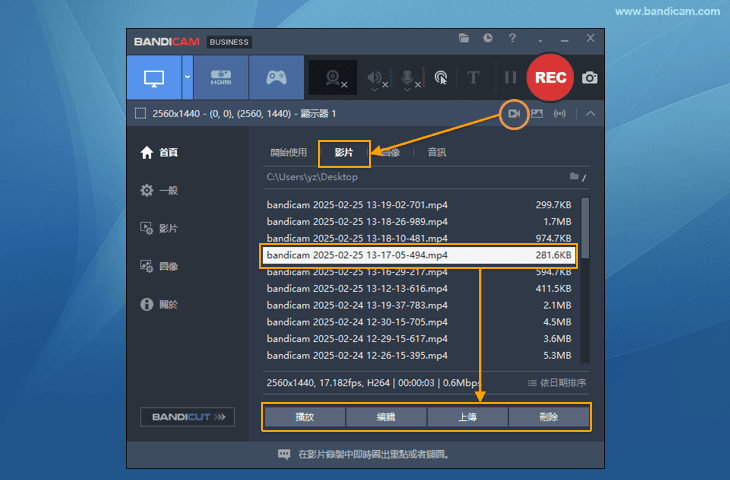Click the camera screenshot capture icon
This screenshot has width=730, height=480.
[590, 78]
